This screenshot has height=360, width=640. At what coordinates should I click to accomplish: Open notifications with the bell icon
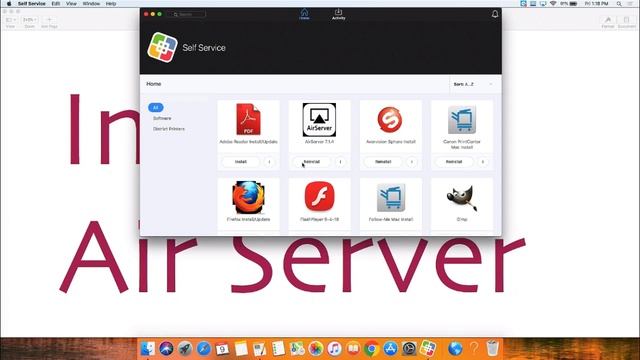(x=495, y=14)
